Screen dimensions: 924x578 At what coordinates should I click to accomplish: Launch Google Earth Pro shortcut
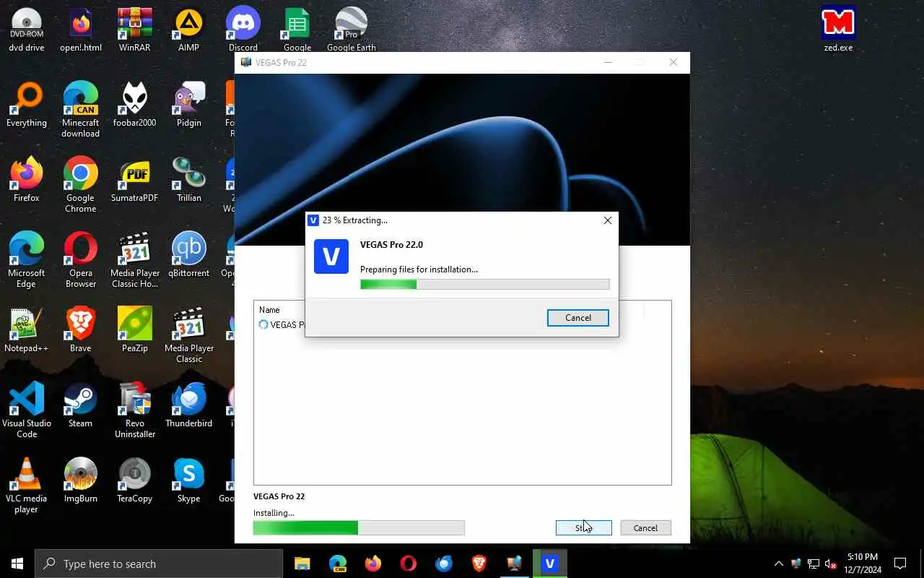coord(352,30)
